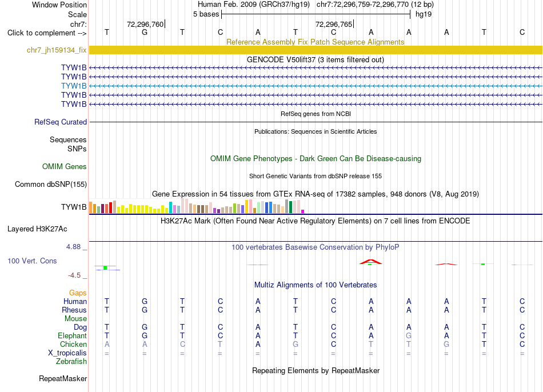
Task: Click the RefSeq Curated track label
Action: click(x=60, y=122)
